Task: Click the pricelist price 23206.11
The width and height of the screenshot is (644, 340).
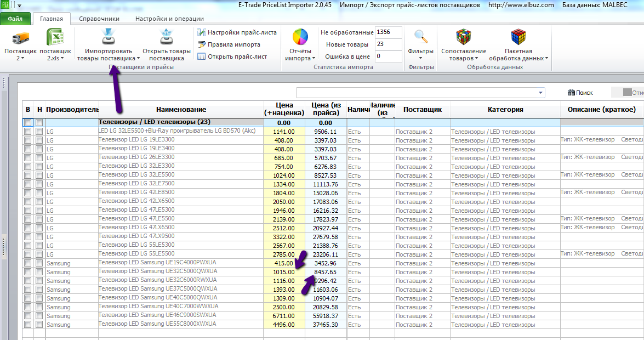Action: click(x=326, y=254)
